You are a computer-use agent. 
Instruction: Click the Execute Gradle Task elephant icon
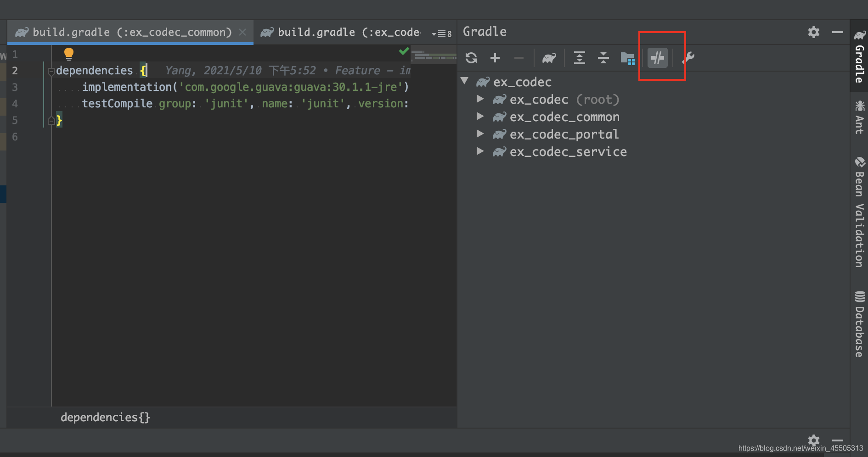(x=549, y=58)
